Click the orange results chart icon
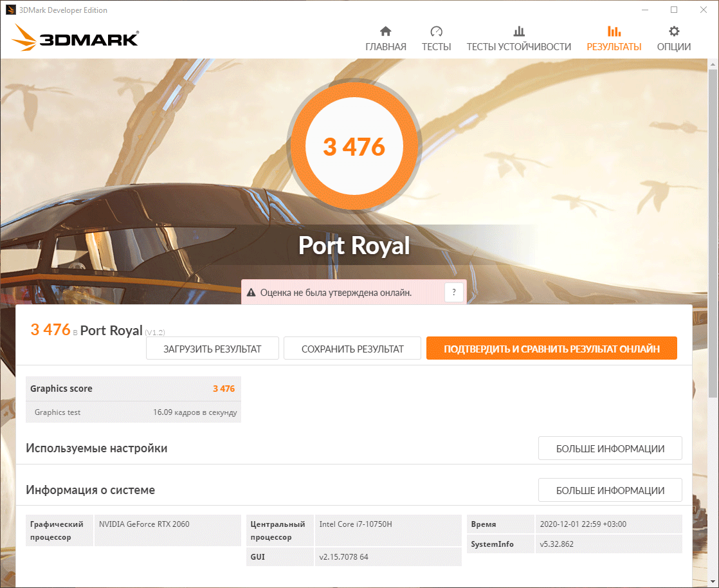This screenshot has width=719, height=588. pos(614,31)
